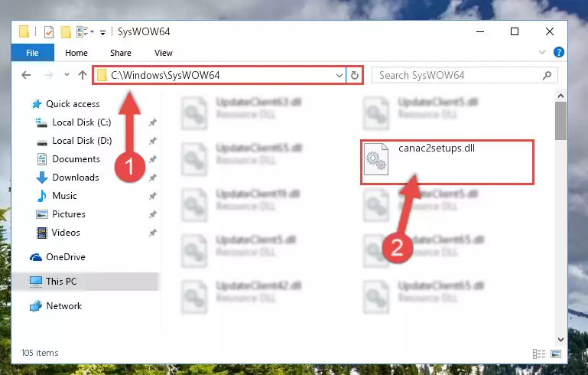Refresh the SysWOW64 folder view
Image resolution: width=588 pixels, height=375 pixels.
354,76
